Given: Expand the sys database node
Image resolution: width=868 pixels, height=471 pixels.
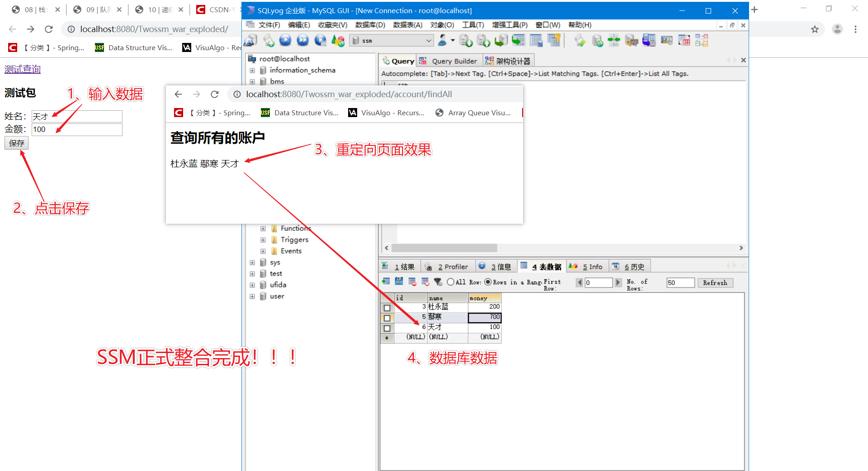Looking at the screenshot, I should point(252,263).
